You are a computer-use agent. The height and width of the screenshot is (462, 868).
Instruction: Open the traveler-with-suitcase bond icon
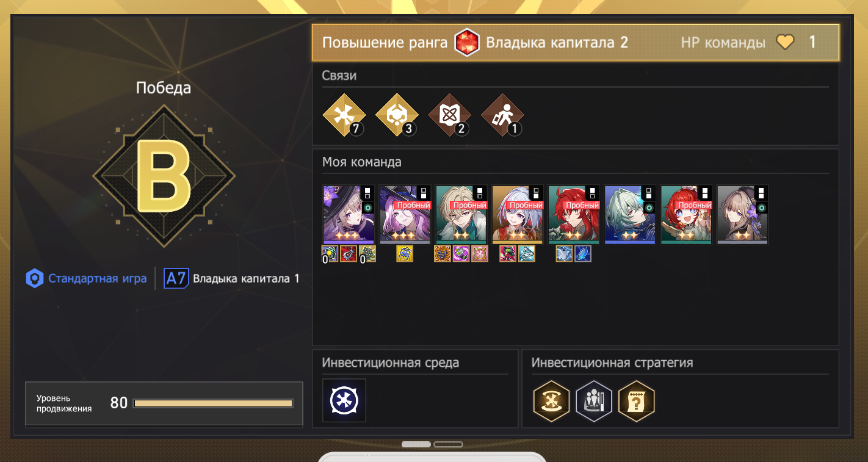(502, 115)
